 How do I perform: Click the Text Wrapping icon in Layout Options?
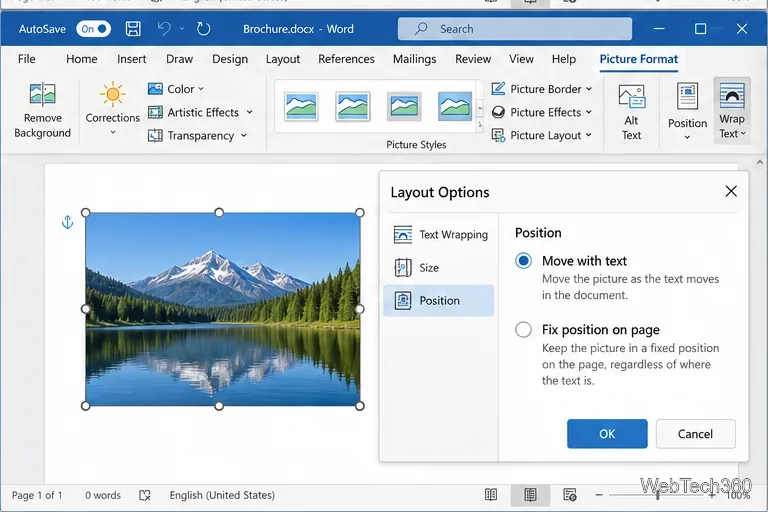[x=403, y=235]
